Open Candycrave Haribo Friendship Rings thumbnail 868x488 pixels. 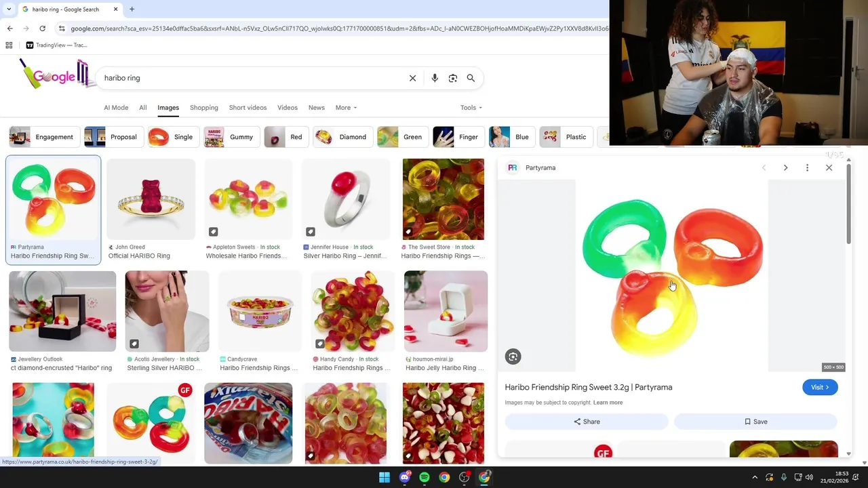coord(260,311)
